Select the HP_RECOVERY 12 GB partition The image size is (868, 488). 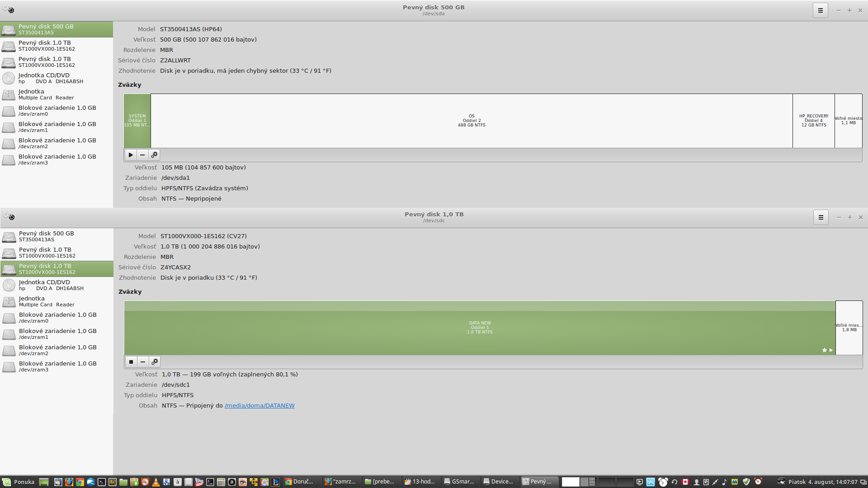[x=813, y=121]
